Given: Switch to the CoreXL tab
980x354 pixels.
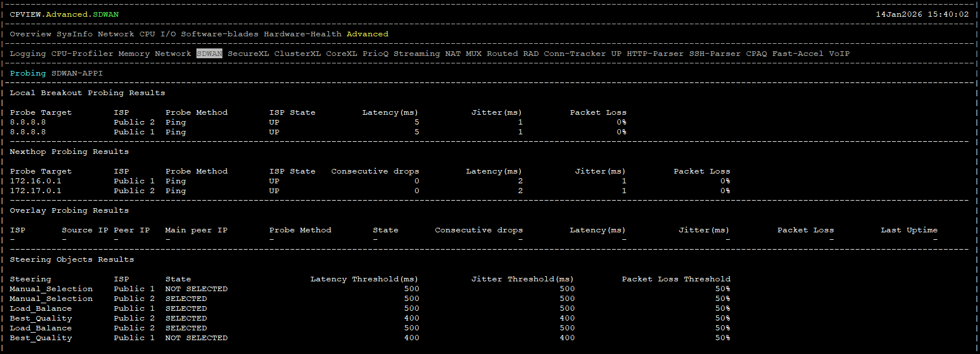Looking at the screenshot, I should pyautogui.click(x=342, y=54).
